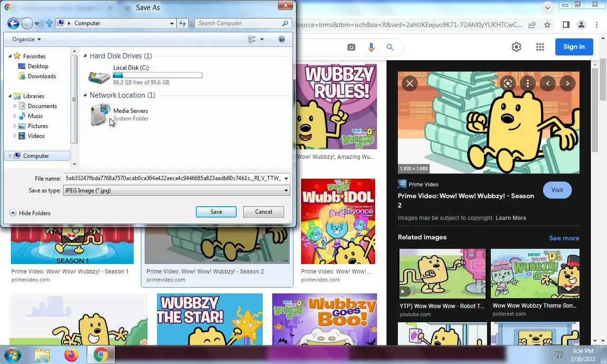
Task: Open Google settings gear
Action: coord(516,47)
